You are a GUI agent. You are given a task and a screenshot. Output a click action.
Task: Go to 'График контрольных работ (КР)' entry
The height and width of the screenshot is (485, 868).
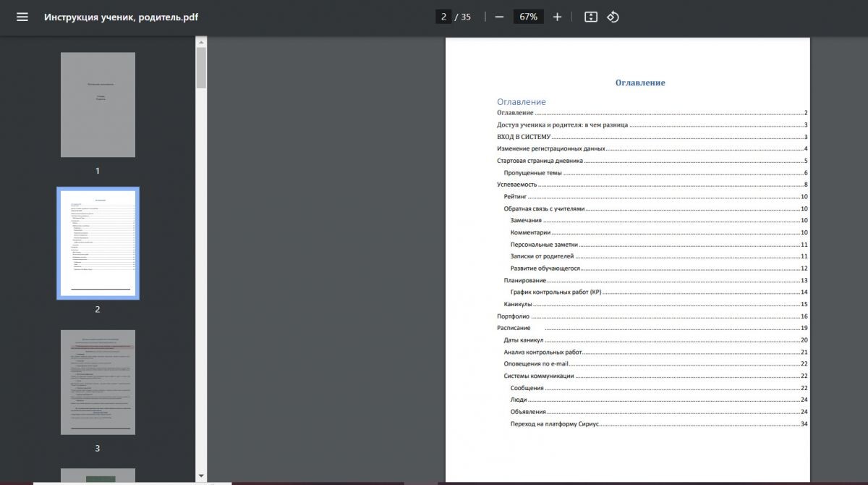[x=658, y=292]
